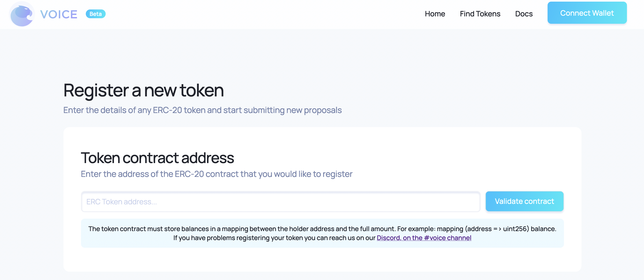Click the Beta badge

[x=95, y=14]
